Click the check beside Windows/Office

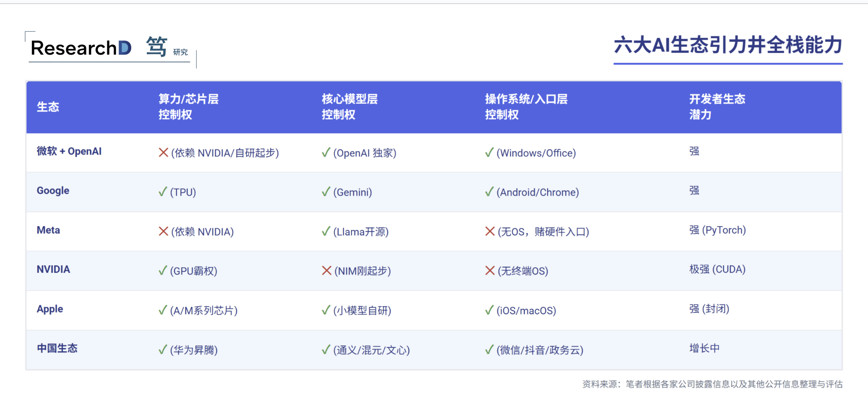click(489, 153)
